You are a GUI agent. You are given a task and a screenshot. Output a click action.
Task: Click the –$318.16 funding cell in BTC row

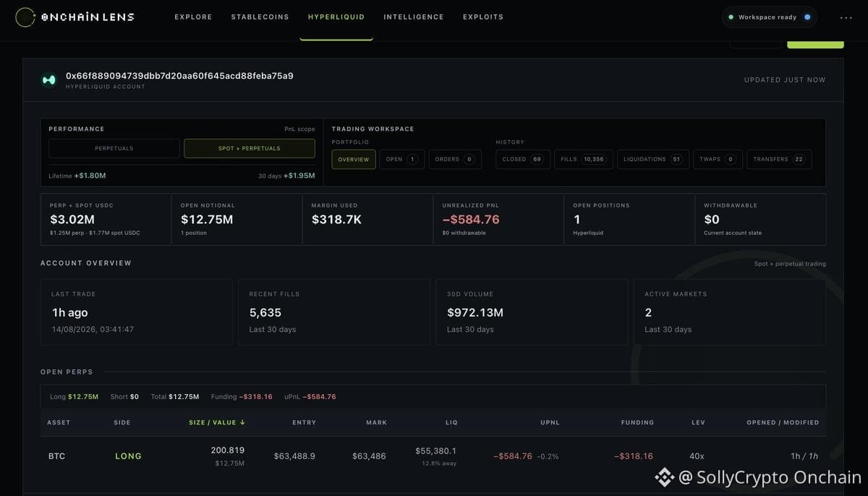(634, 456)
